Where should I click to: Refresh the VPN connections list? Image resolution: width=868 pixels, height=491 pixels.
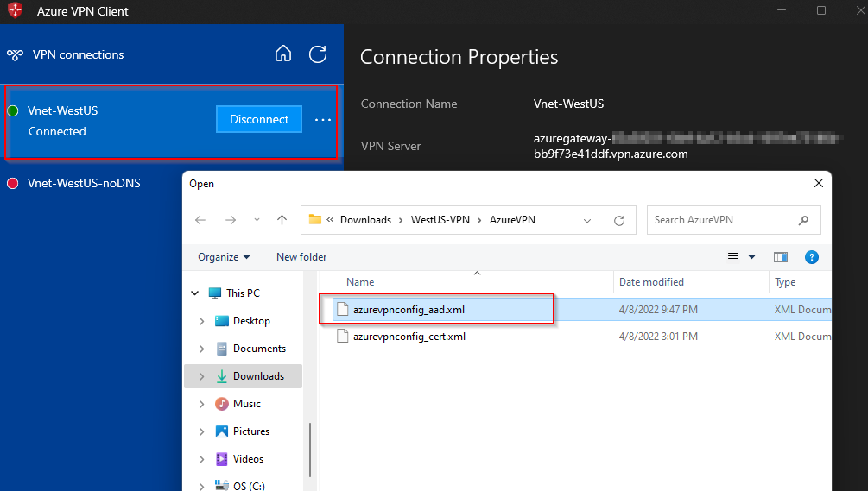click(x=318, y=54)
